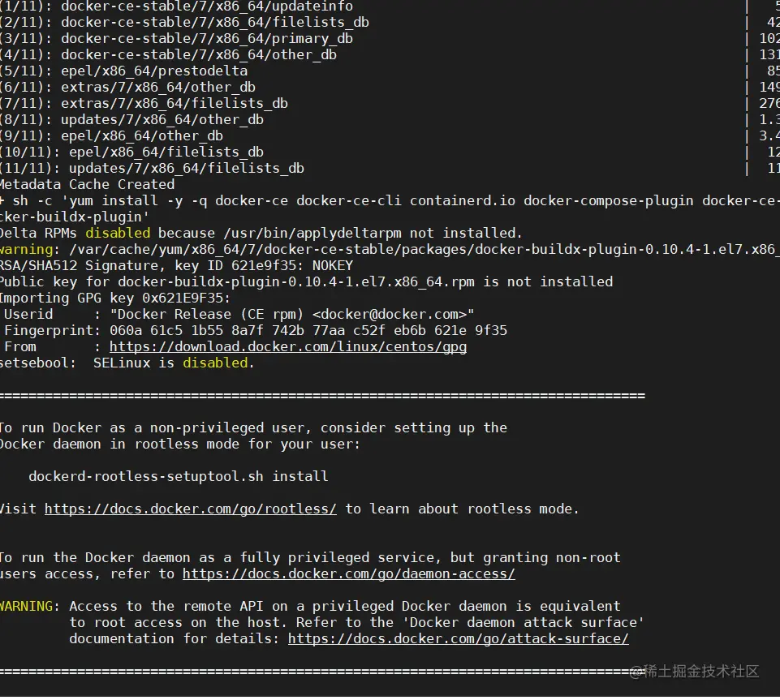Click 'extras/7/x86_64/other_db' text
780x700 pixels.
click(x=158, y=87)
